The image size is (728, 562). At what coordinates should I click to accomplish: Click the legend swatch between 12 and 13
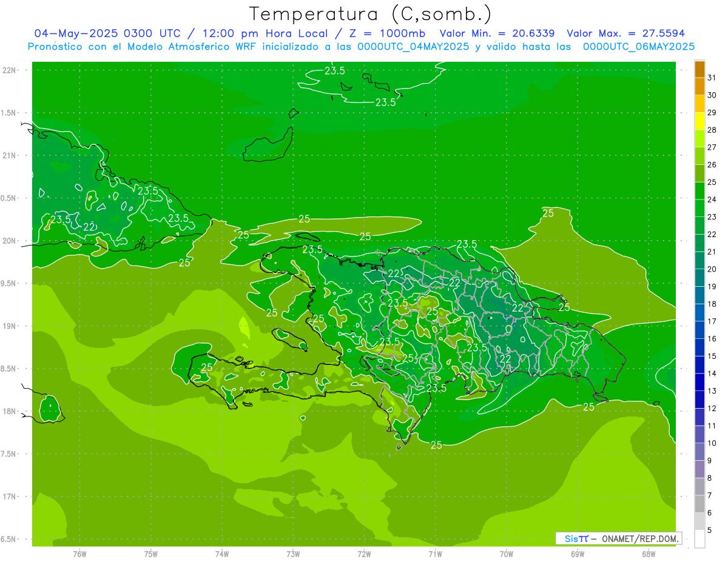click(x=699, y=400)
